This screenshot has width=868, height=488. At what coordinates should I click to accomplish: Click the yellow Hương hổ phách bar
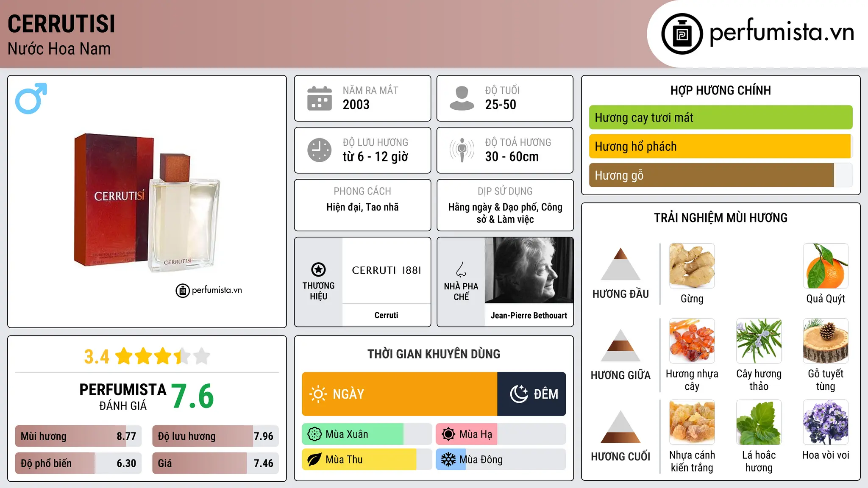click(721, 146)
